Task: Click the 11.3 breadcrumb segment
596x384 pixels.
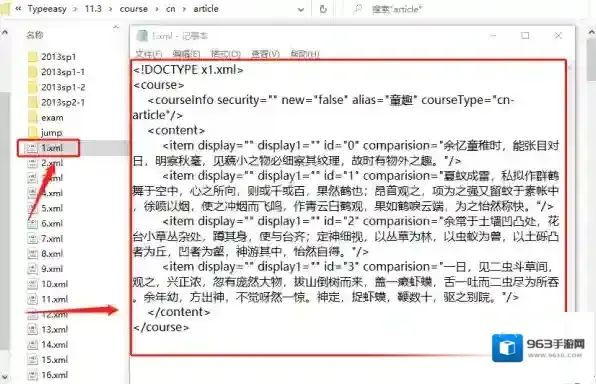Action: tap(93, 9)
